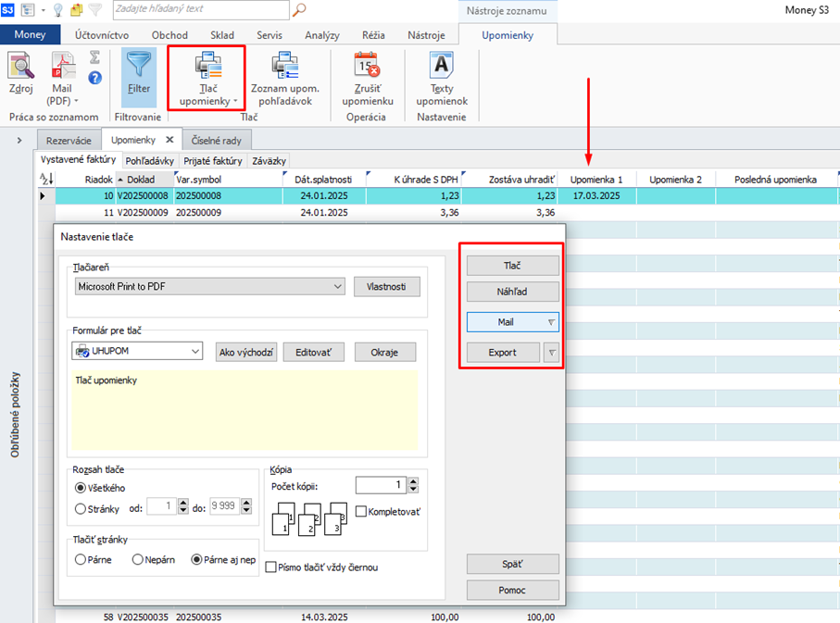Toggle the Filter funnel icon
The height and width of the screenshot is (623, 840).
(139, 67)
